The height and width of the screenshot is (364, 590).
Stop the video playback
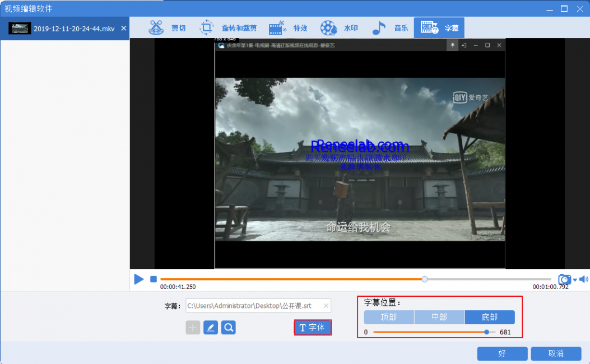click(x=153, y=279)
